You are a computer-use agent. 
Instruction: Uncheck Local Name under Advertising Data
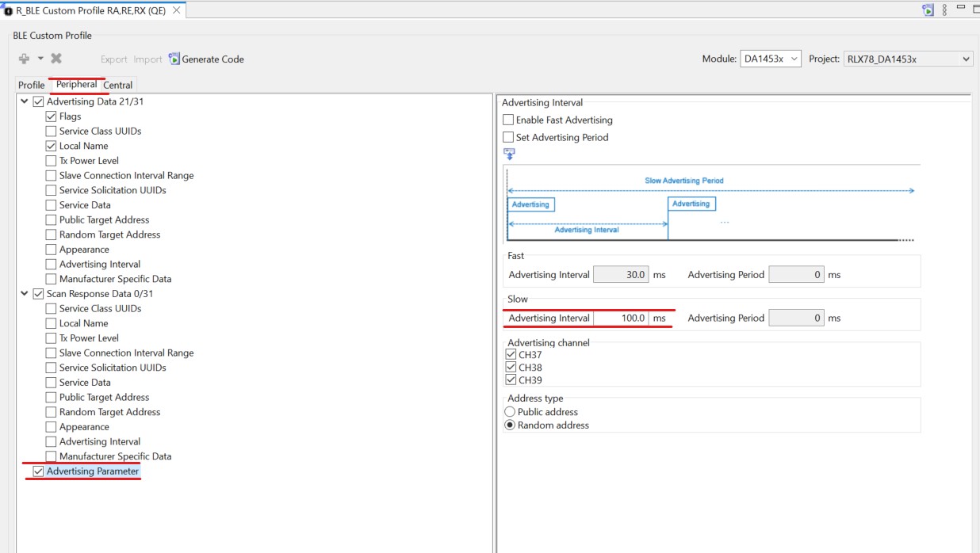coord(51,146)
